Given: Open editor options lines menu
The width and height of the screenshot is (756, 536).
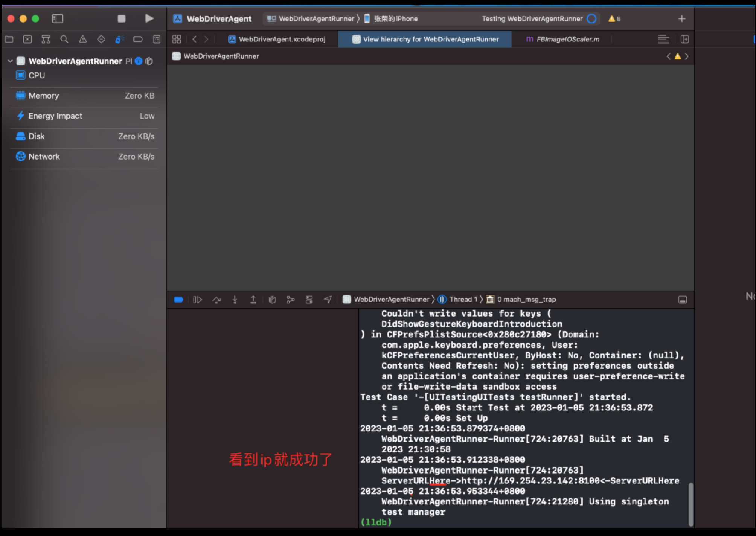Looking at the screenshot, I should (x=663, y=39).
